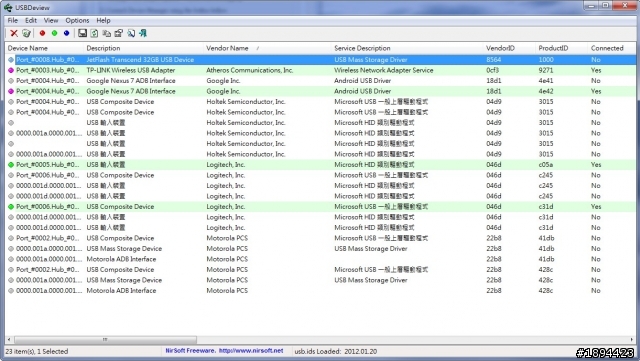This screenshot has height=361, width=640.
Task: Click the copy selected items icon
Action: coord(107,33)
